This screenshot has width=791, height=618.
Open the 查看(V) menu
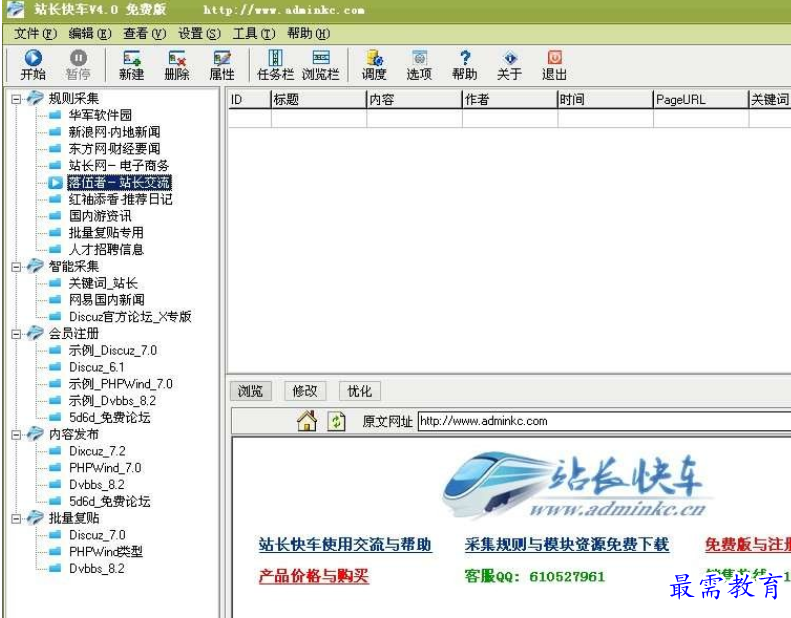pyautogui.click(x=145, y=34)
